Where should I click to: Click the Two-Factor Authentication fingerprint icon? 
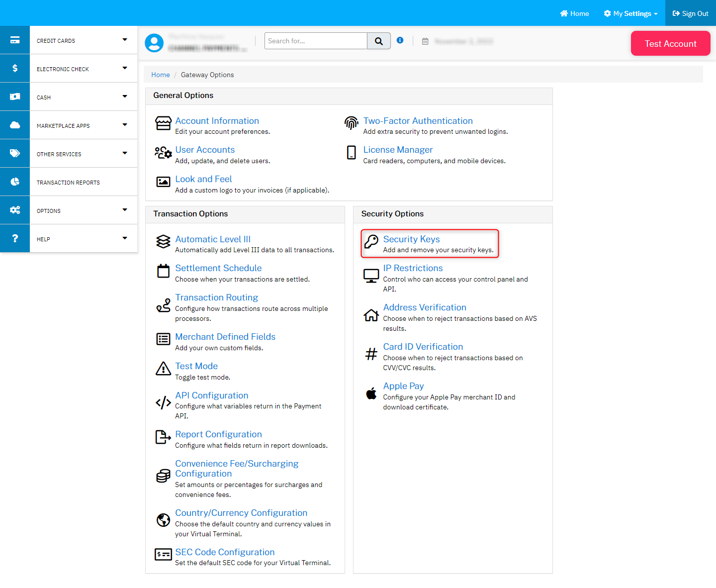pos(351,123)
